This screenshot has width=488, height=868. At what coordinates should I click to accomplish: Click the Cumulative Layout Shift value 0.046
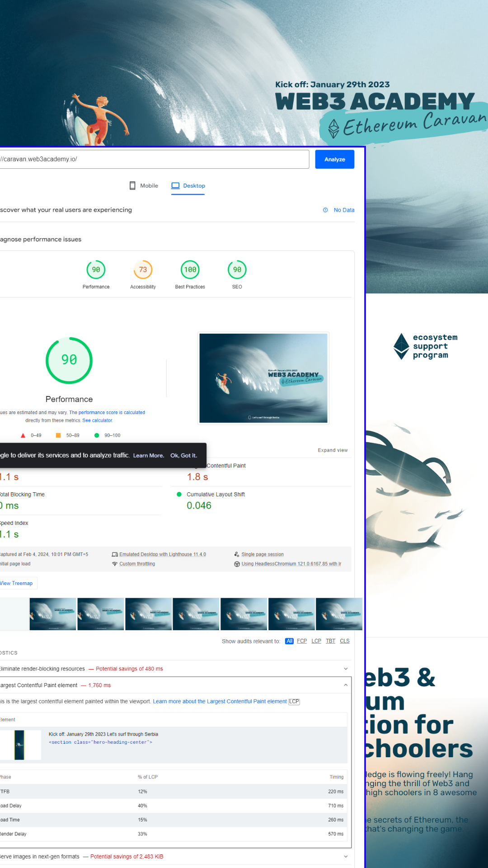click(x=199, y=505)
